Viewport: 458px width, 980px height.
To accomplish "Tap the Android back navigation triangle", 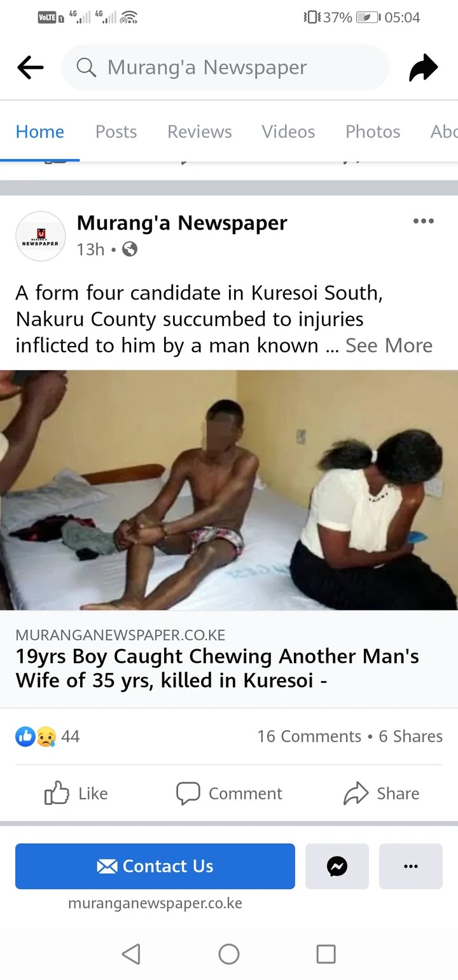I will (131, 953).
